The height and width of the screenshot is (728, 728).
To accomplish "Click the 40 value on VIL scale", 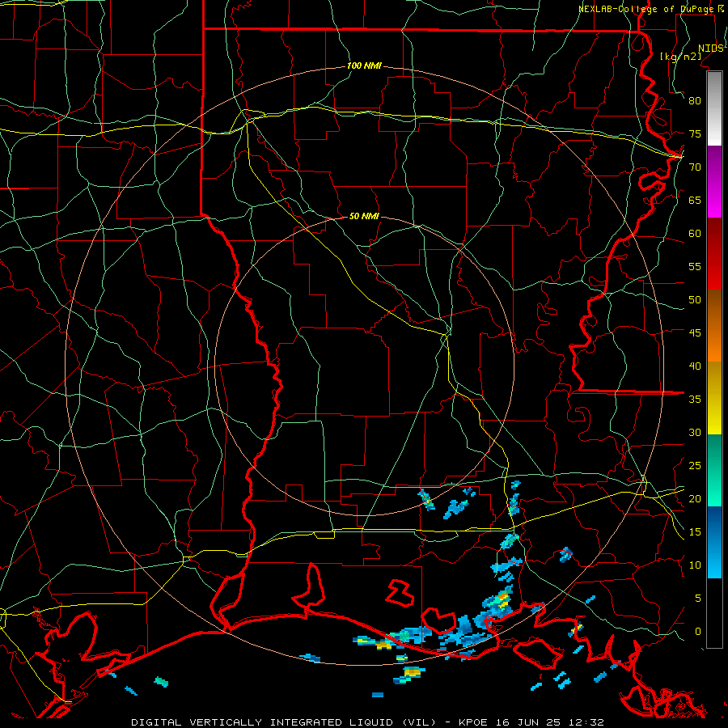I will (x=695, y=366).
